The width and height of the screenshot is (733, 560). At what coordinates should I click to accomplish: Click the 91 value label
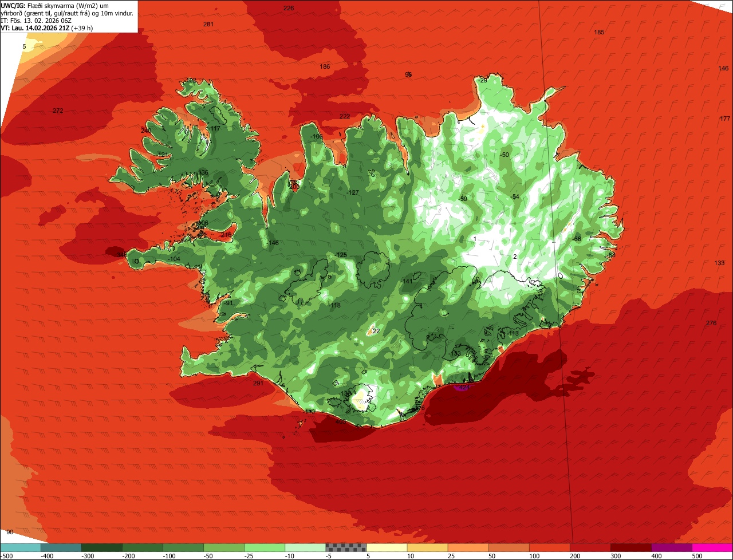(x=229, y=303)
